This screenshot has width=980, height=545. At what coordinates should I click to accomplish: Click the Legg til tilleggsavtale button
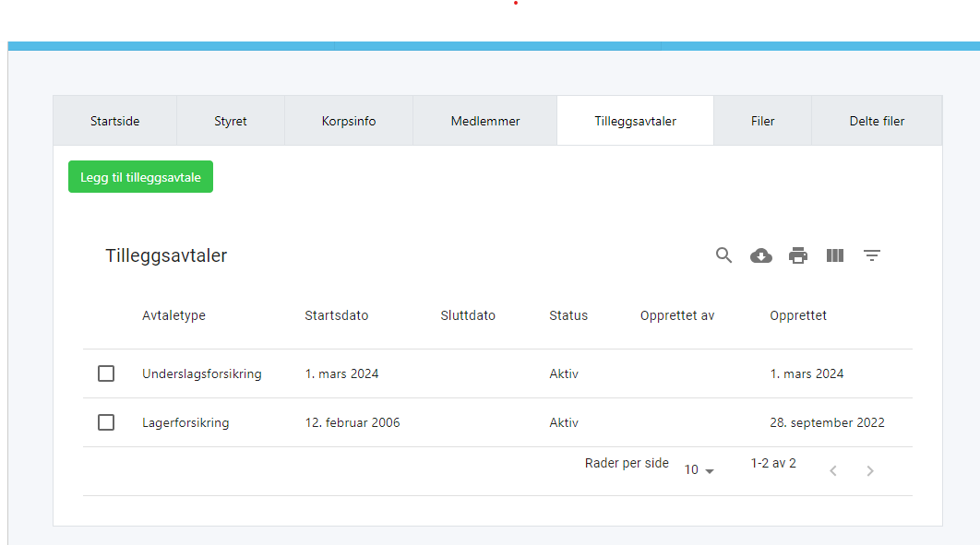140,177
